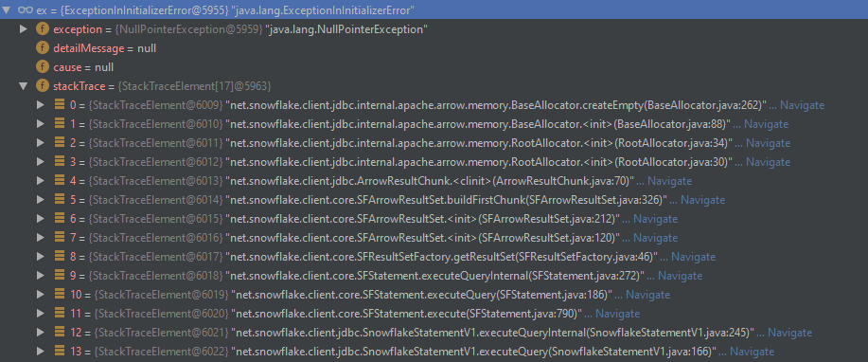The height and width of the screenshot is (362, 868).
Task: Expand stack trace element 13 arrow
Action: coord(40,351)
